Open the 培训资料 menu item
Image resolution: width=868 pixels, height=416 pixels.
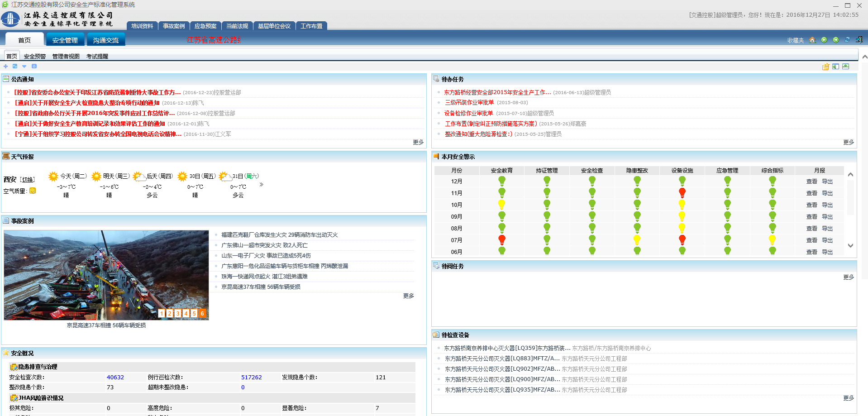tap(142, 26)
